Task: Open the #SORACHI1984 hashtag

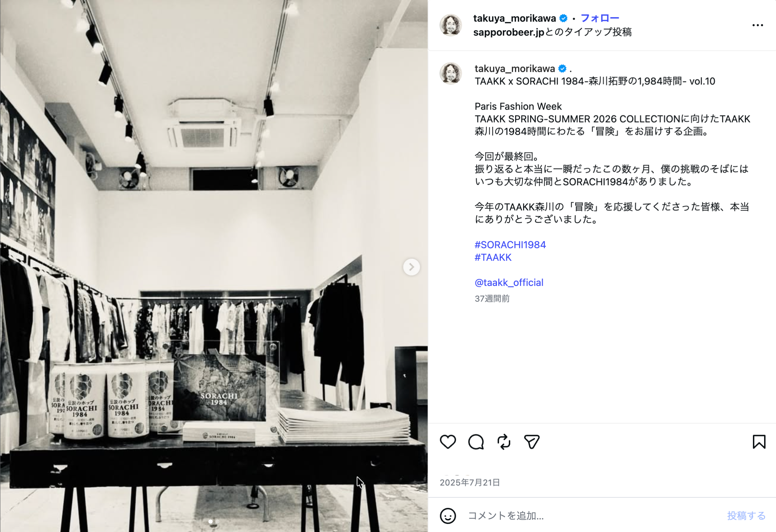Action: coord(510,245)
